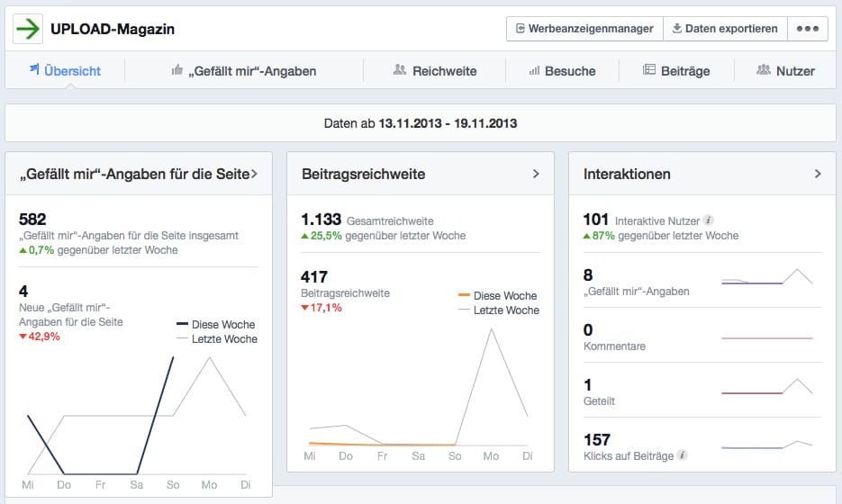Click the Sa axis label in Beitragsreichweite chart
This screenshot has height=504, width=842.
pyautogui.click(x=419, y=455)
